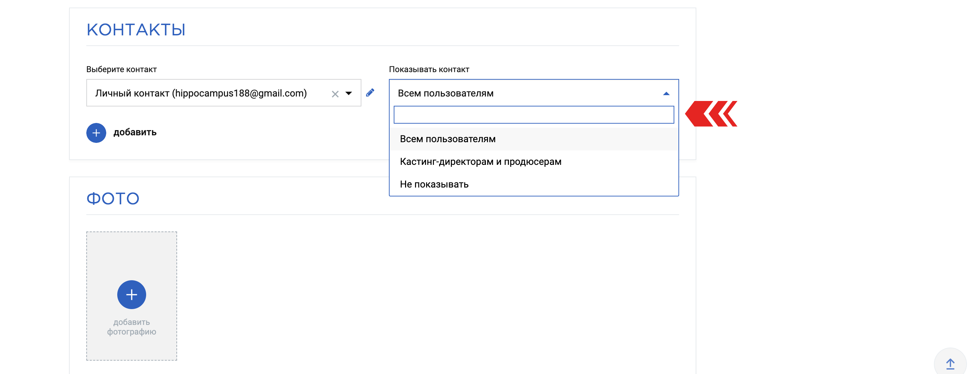Click добавить фотографию caption text
The height and width of the screenshot is (374, 980).
(x=132, y=327)
